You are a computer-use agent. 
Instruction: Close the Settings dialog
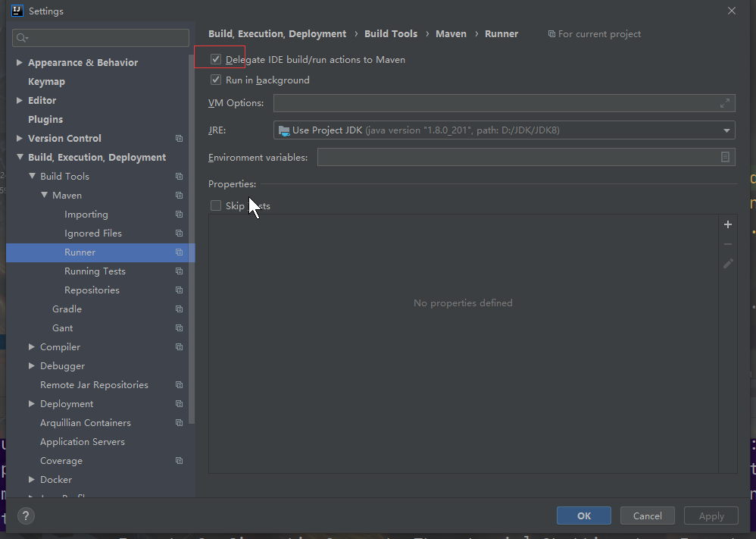pos(732,11)
